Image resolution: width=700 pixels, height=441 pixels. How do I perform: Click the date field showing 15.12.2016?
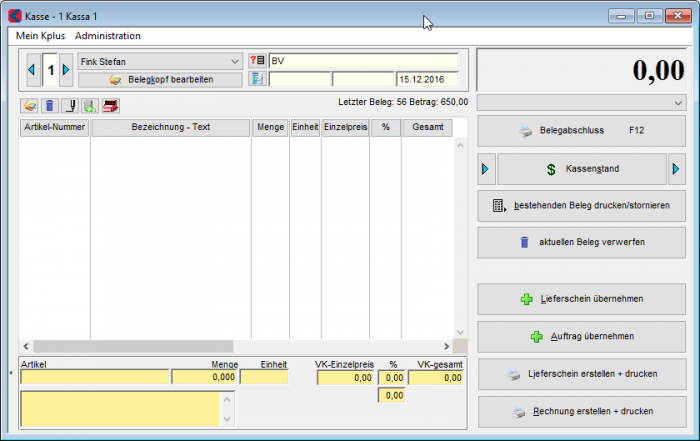427,79
